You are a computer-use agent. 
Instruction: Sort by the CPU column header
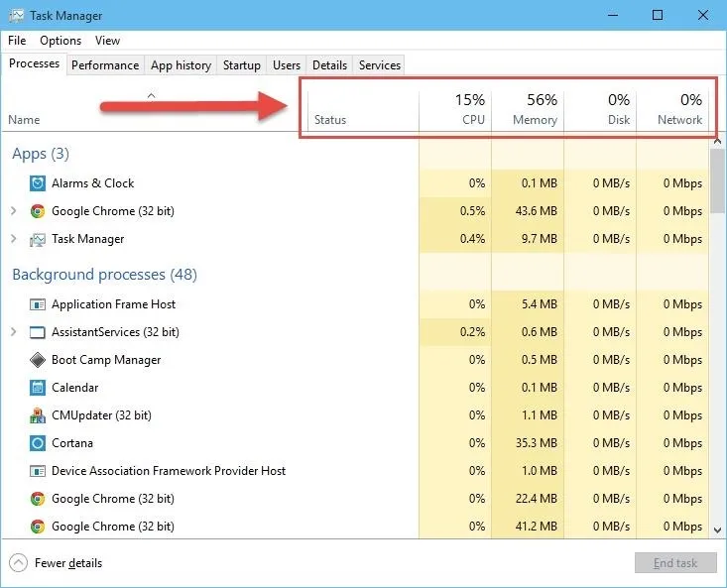coord(456,110)
